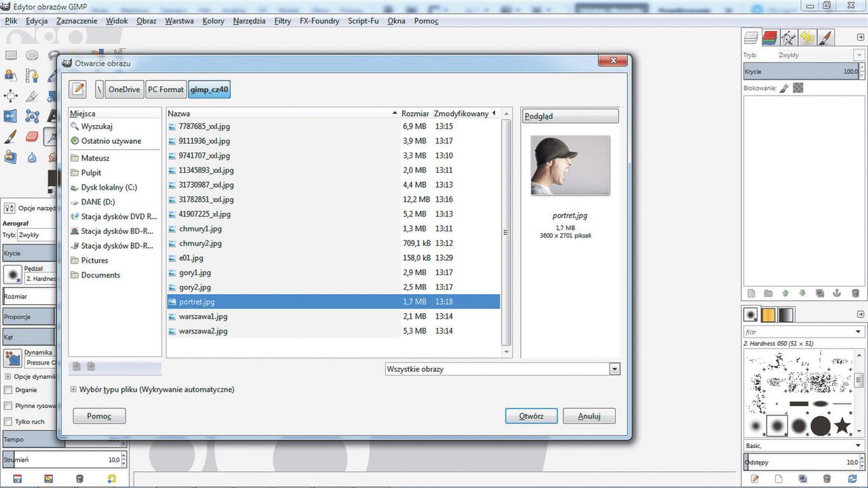Viewport: 868px width, 488px height.
Task: Click the new layer icon in Layers panel
Action: (751, 293)
